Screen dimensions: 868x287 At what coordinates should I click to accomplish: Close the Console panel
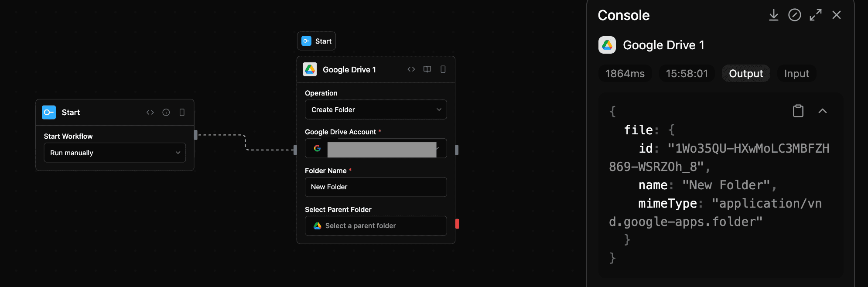tap(836, 15)
